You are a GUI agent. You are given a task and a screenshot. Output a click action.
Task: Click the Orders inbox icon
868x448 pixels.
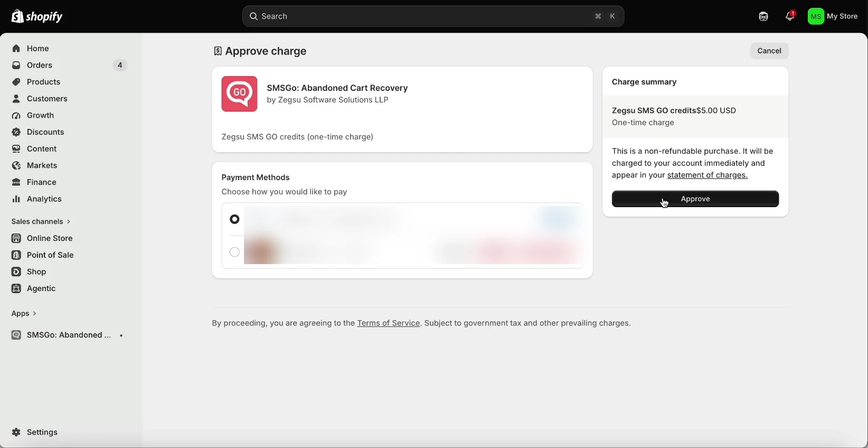pyautogui.click(x=16, y=66)
